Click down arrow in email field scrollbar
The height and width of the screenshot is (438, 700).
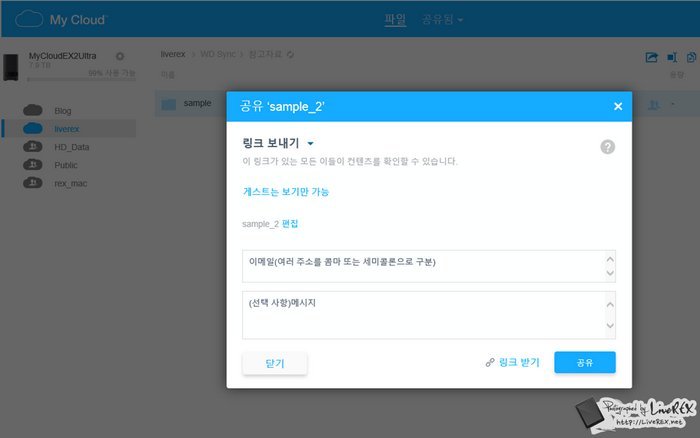pos(610,273)
